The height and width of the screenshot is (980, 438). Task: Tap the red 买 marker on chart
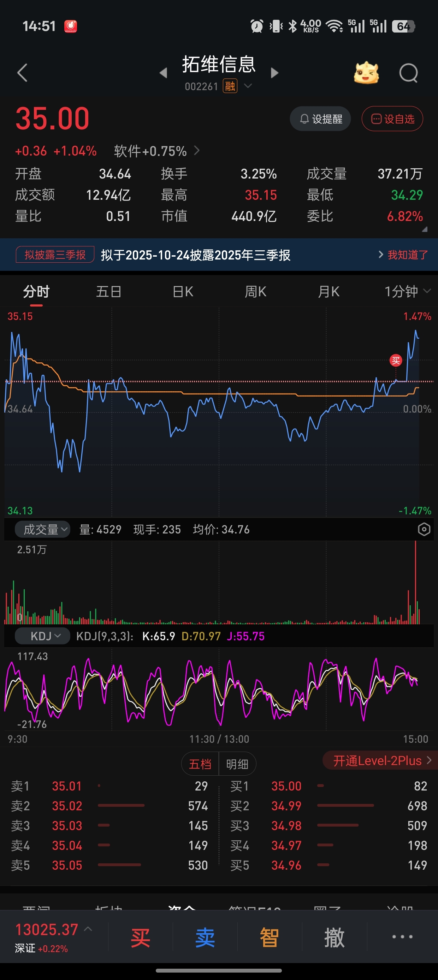pos(396,360)
